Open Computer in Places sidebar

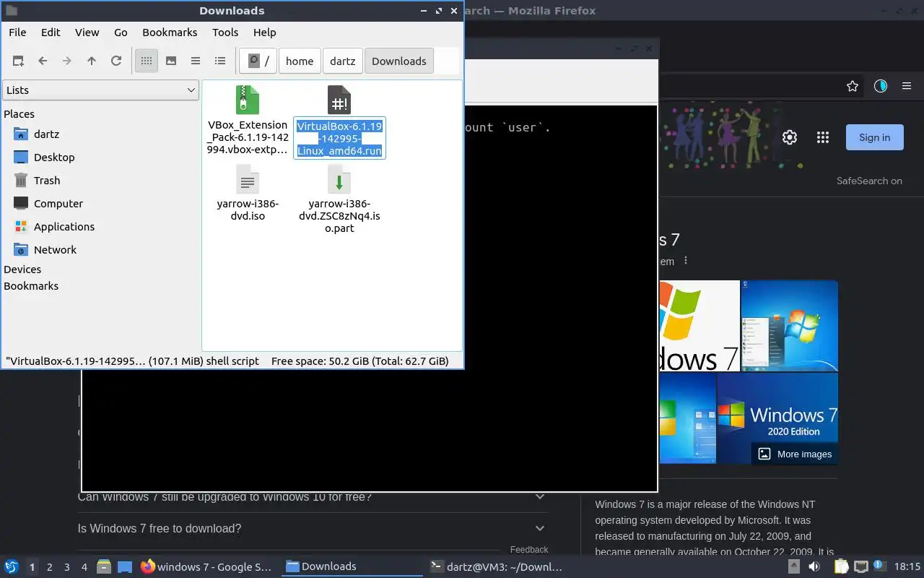click(x=58, y=204)
